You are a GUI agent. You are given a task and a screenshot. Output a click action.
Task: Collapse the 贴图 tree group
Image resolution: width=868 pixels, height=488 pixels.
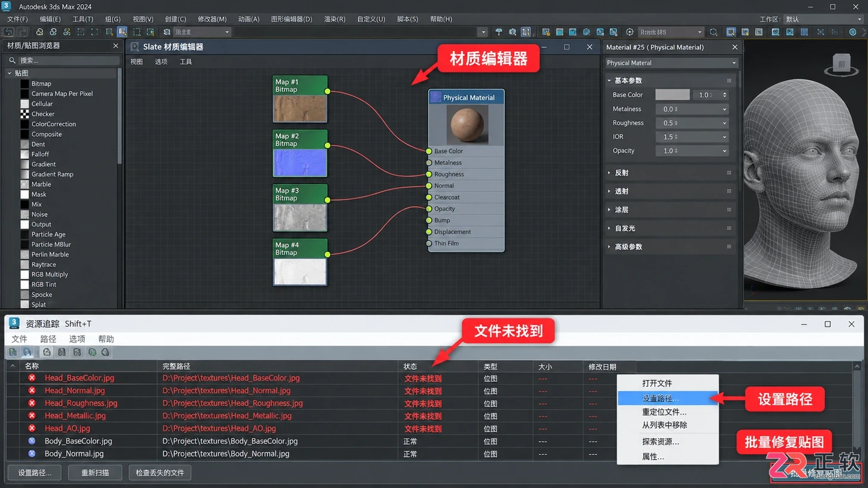pyautogui.click(x=10, y=73)
